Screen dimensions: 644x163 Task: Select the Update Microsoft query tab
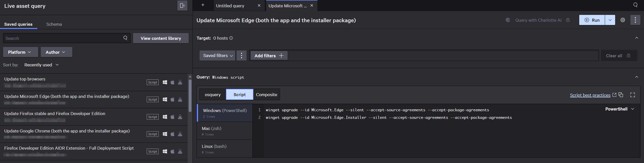[x=288, y=6]
